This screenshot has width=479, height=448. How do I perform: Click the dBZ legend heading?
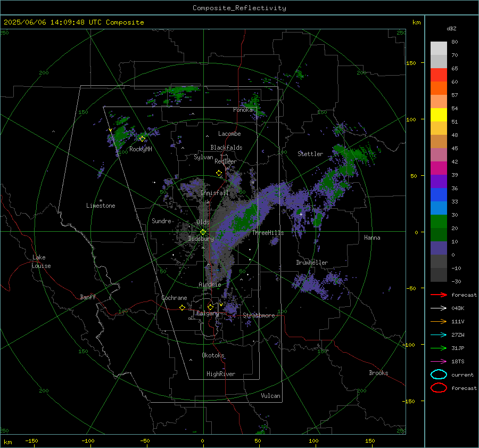click(x=451, y=28)
